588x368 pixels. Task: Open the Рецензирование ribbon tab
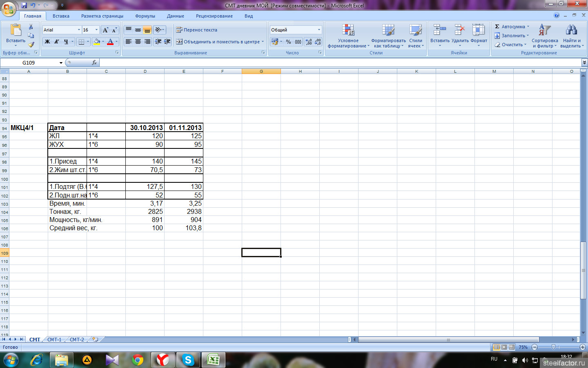point(214,16)
